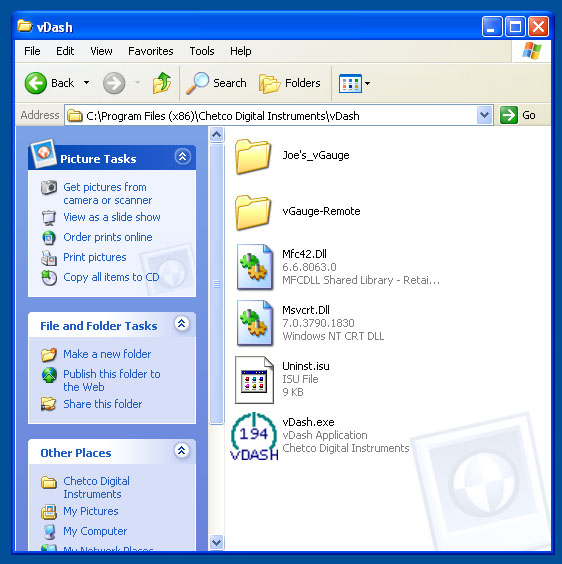Click the camera icon beside Get pictures
This screenshot has height=564, width=562.
tap(49, 187)
